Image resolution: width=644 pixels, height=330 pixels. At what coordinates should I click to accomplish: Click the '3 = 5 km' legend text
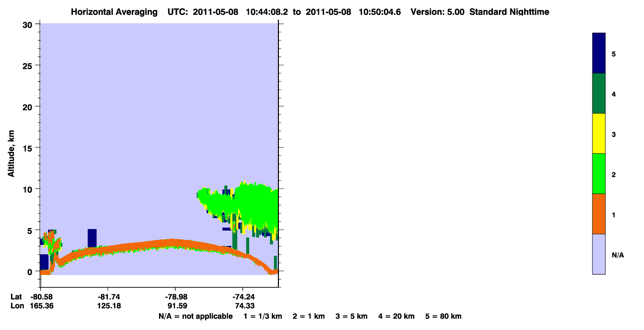click(x=352, y=316)
